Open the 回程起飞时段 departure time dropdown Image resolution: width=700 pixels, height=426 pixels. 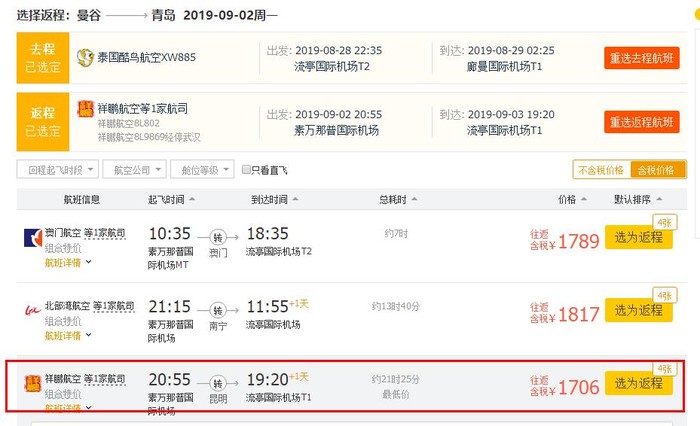click(x=57, y=170)
